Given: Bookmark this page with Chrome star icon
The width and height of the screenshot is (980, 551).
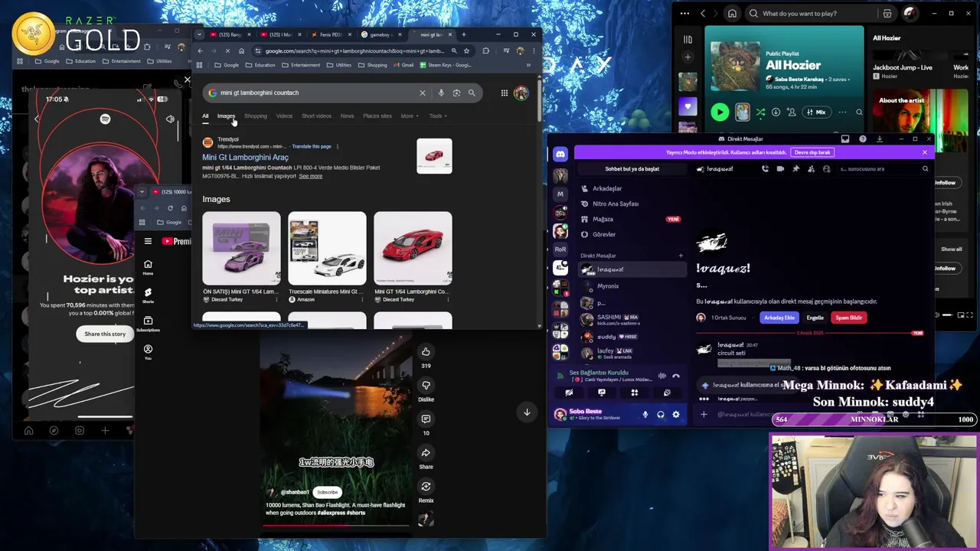Looking at the screenshot, I should tap(466, 51).
